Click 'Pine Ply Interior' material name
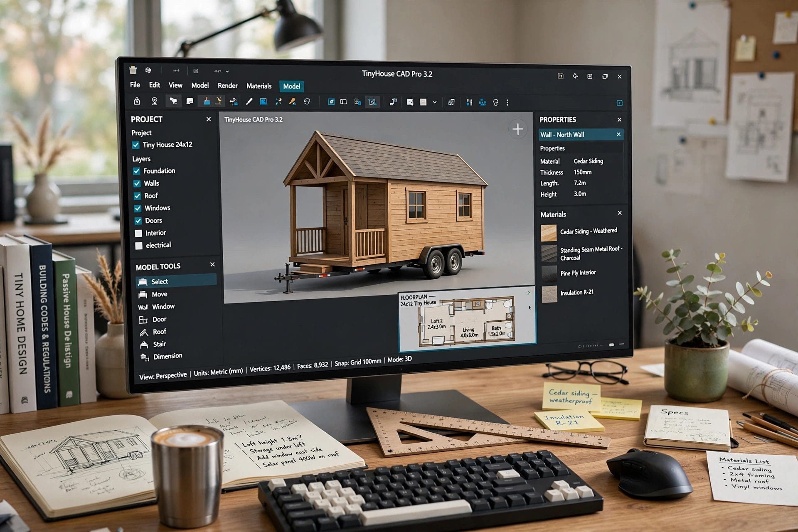This screenshot has width=798, height=532. (x=578, y=273)
